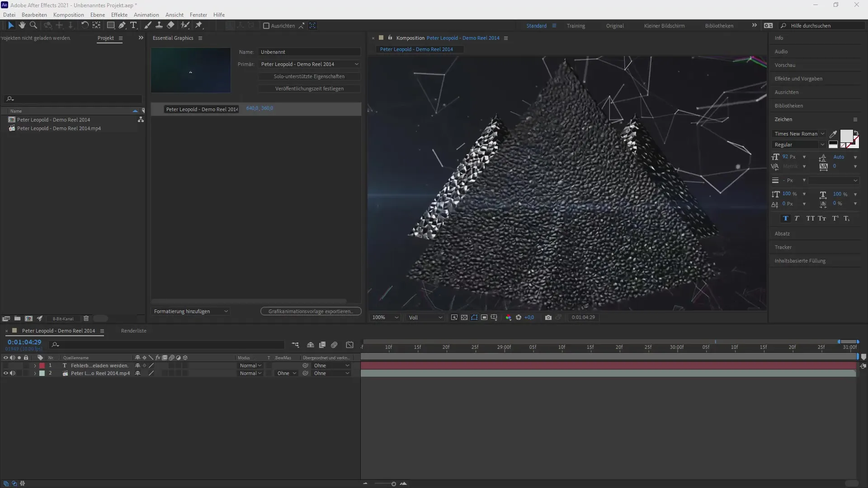Toggle mask and shape path visibility

tap(474, 318)
